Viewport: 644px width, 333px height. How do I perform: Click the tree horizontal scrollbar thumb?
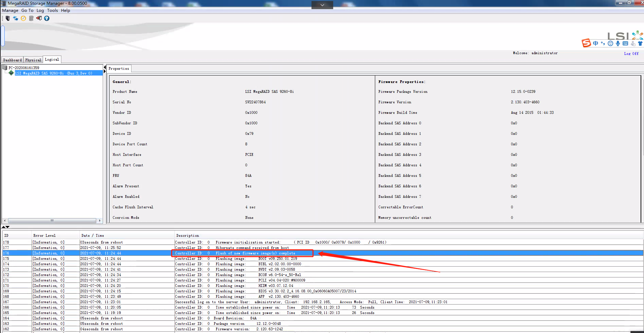click(x=52, y=221)
